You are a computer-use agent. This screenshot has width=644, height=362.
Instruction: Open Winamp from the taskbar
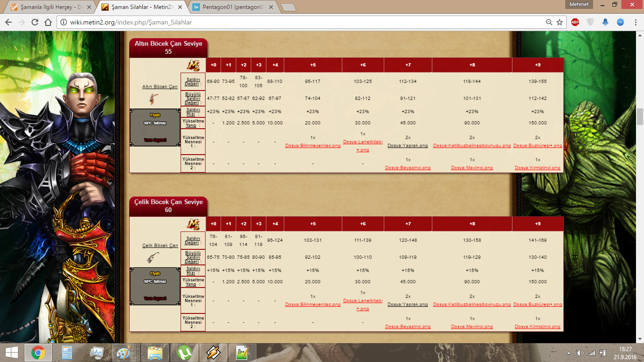(x=213, y=352)
